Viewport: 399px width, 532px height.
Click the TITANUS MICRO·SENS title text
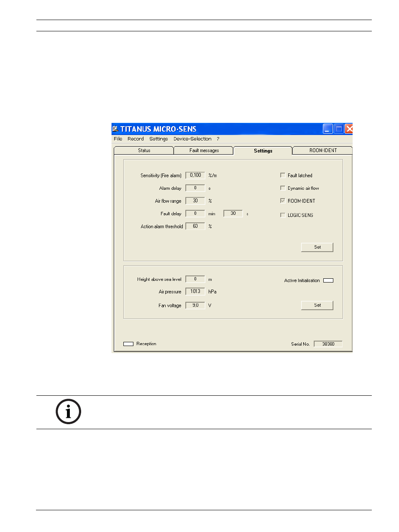[x=159, y=129]
